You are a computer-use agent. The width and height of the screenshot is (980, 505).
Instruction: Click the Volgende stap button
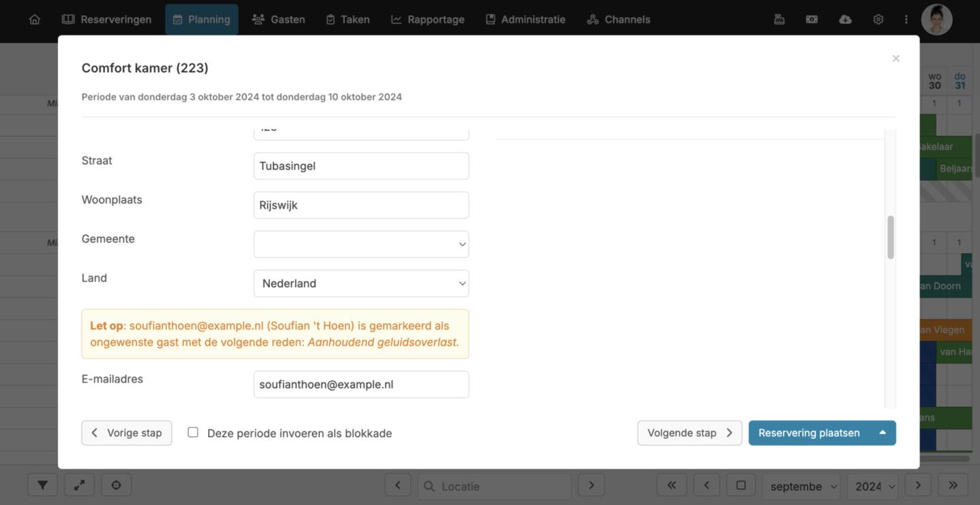690,433
